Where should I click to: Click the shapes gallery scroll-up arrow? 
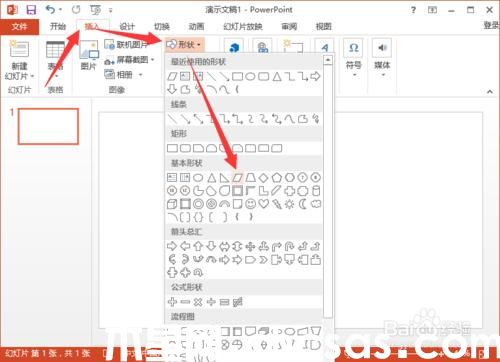coord(328,60)
